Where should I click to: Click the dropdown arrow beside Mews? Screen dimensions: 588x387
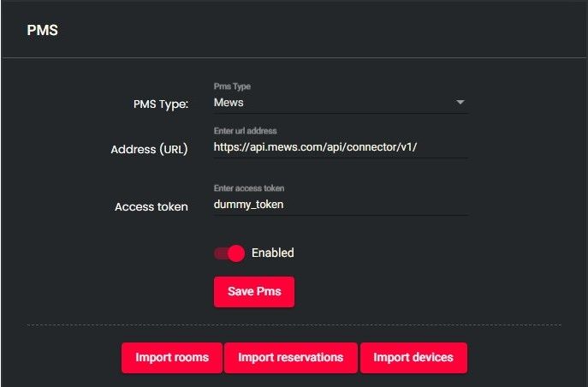click(x=460, y=103)
